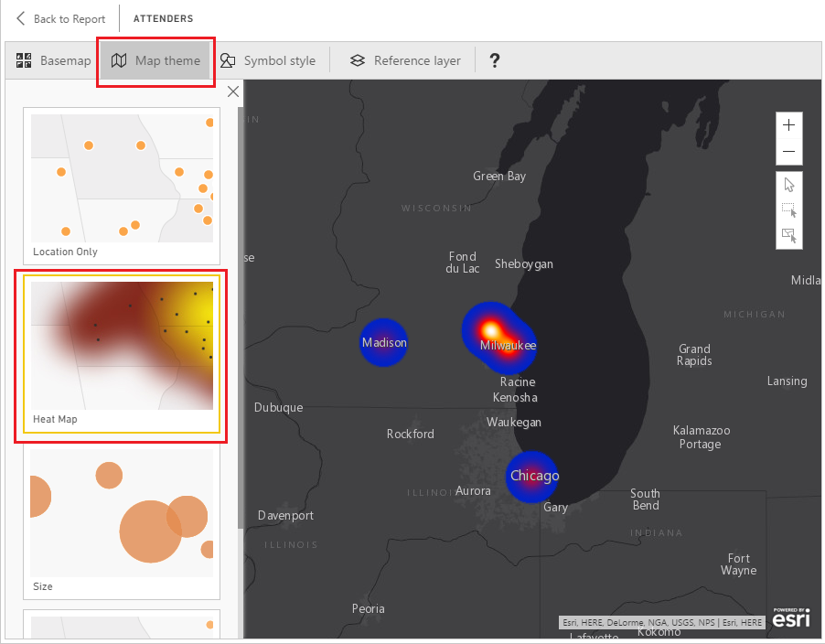Click the Racine map label
825x644 pixels.
tap(518, 382)
